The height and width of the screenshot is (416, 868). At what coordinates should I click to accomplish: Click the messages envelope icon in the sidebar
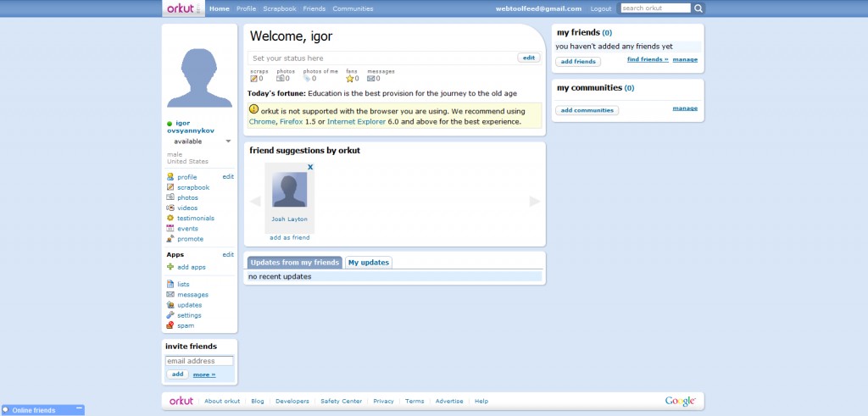[x=170, y=295]
